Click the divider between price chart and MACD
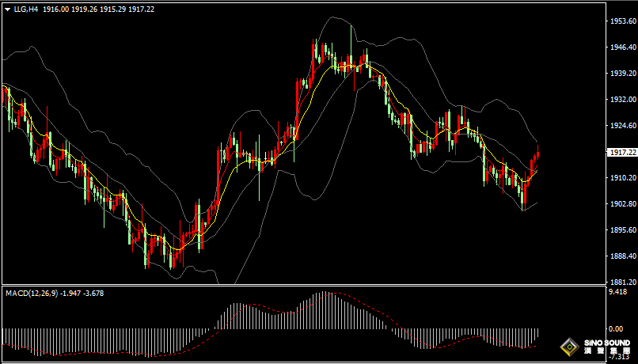The width and height of the screenshot is (638, 364). (x=301, y=286)
